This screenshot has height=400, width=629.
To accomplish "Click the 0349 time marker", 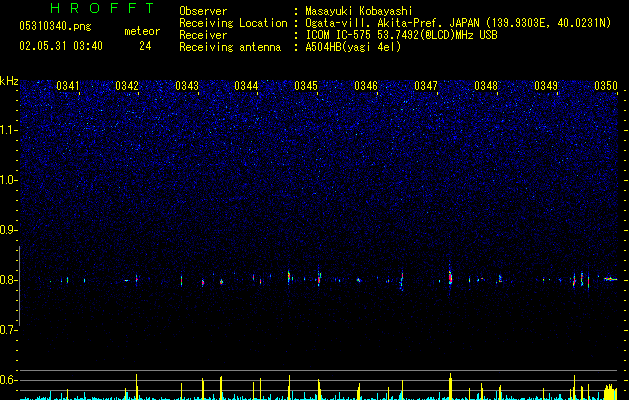I will click(546, 86).
